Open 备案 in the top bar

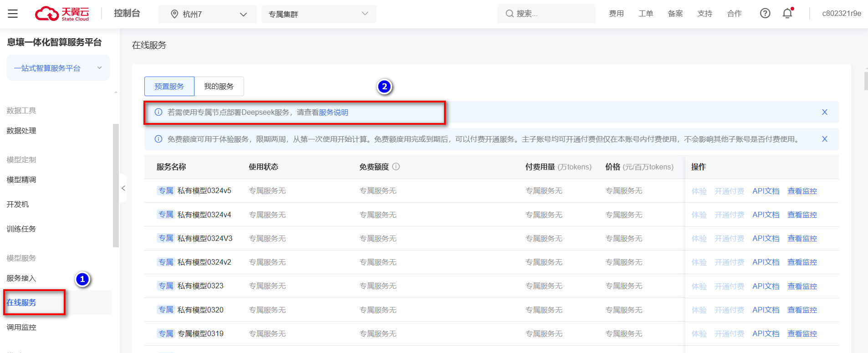pyautogui.click(x=675, y=14)
